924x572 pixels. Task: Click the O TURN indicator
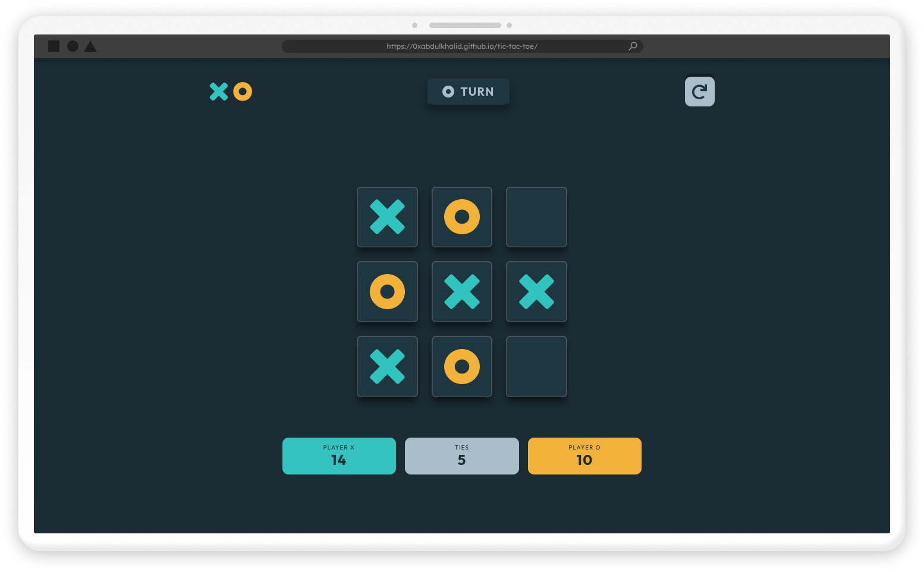469,92
